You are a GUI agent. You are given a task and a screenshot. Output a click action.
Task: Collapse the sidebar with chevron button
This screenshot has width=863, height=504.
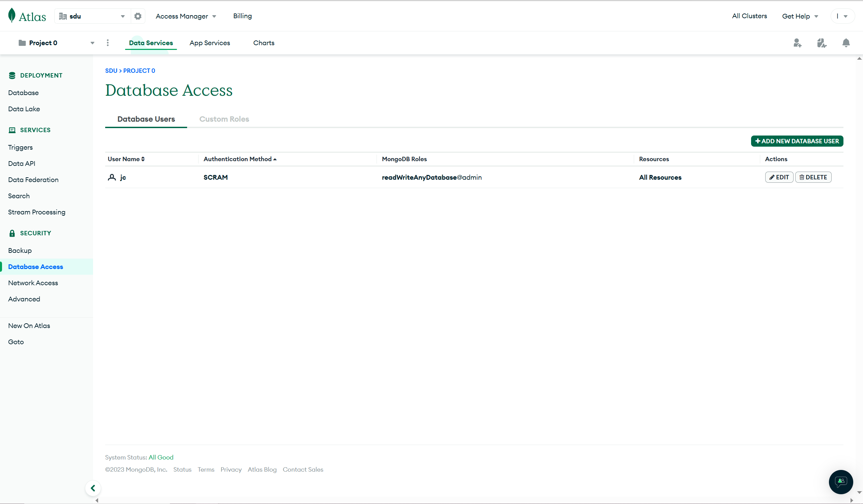pos(93,488)
